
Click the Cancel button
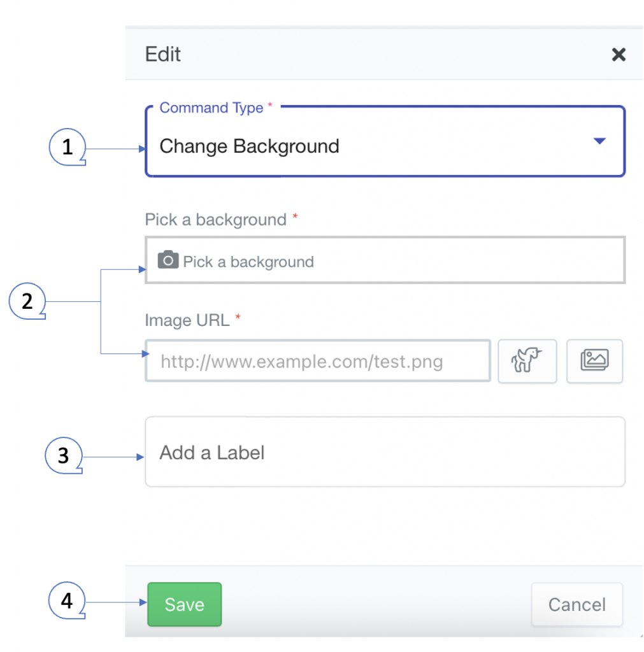[577, 604]
